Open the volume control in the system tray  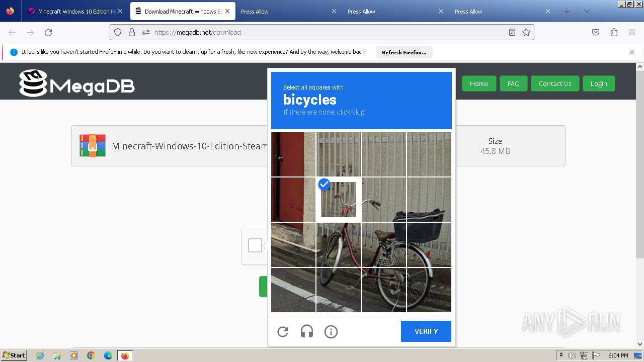tap(572, 355)
